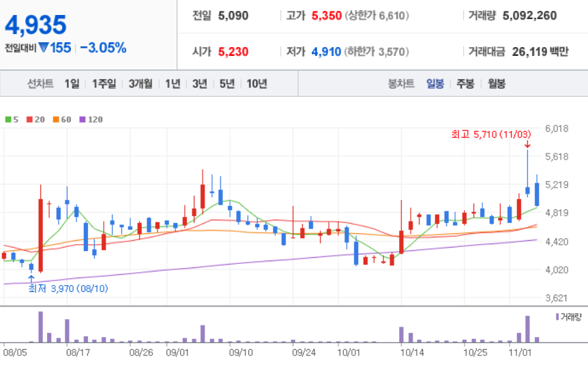Click the 09/10 date axis label

(241, 353)
